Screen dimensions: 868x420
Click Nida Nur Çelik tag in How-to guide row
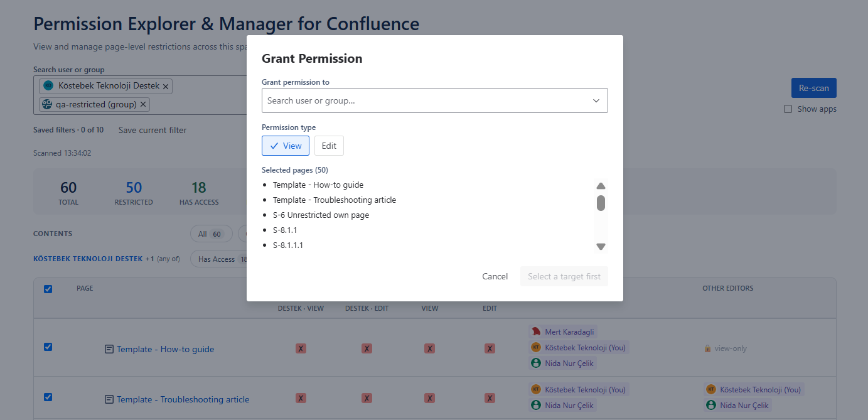click(562, 363)
